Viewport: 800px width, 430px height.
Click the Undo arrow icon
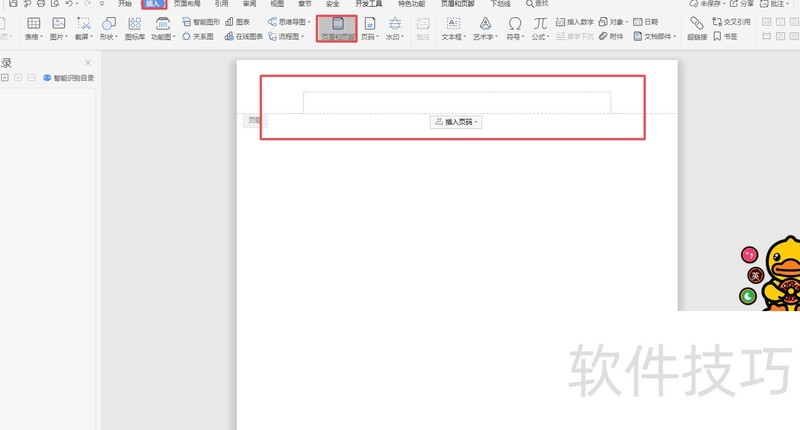pos(69,3)
